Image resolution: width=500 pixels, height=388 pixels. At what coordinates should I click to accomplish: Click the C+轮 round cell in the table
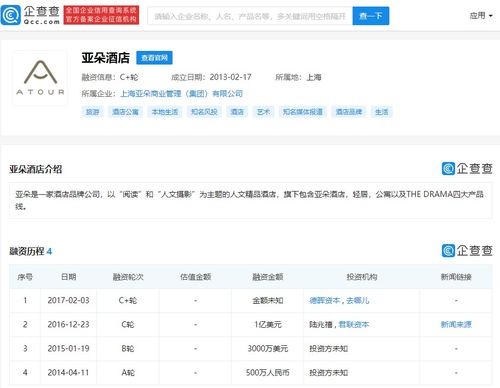pos(128,301)
